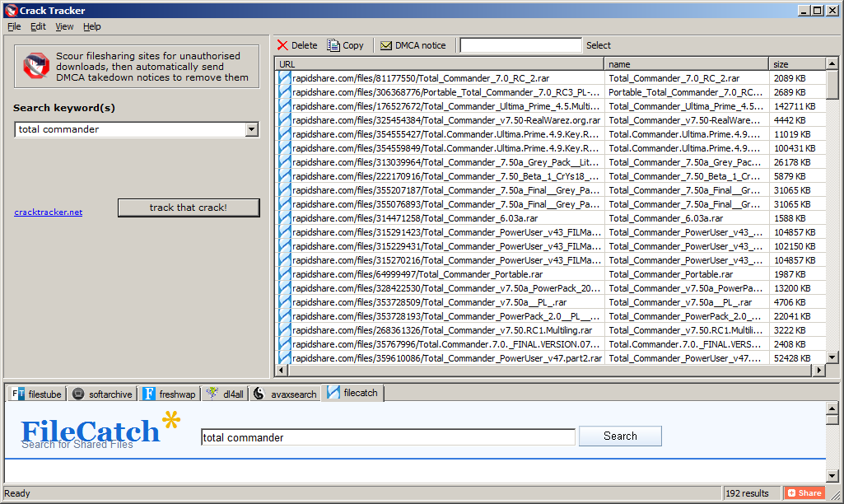Image resolution: width=844 pixels, height=504 pixels.
Task: Open the File menu
Action: tap(14, 26)
